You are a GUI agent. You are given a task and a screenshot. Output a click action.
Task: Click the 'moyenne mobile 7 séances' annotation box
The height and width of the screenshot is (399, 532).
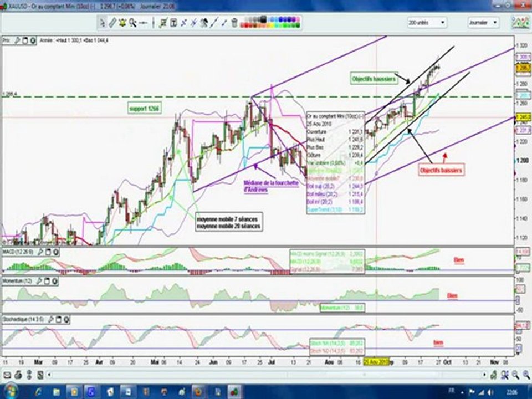229,222
